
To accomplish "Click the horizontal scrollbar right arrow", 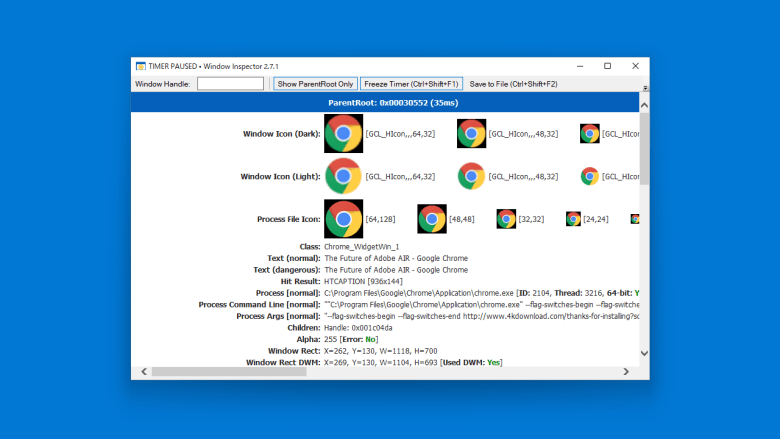I will 626,372.
